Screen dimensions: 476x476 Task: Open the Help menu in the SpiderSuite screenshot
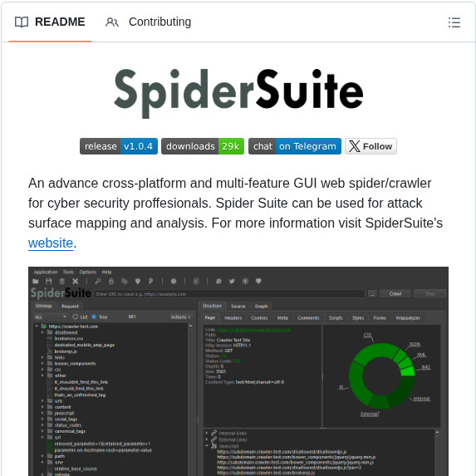[x=106, y=272]
